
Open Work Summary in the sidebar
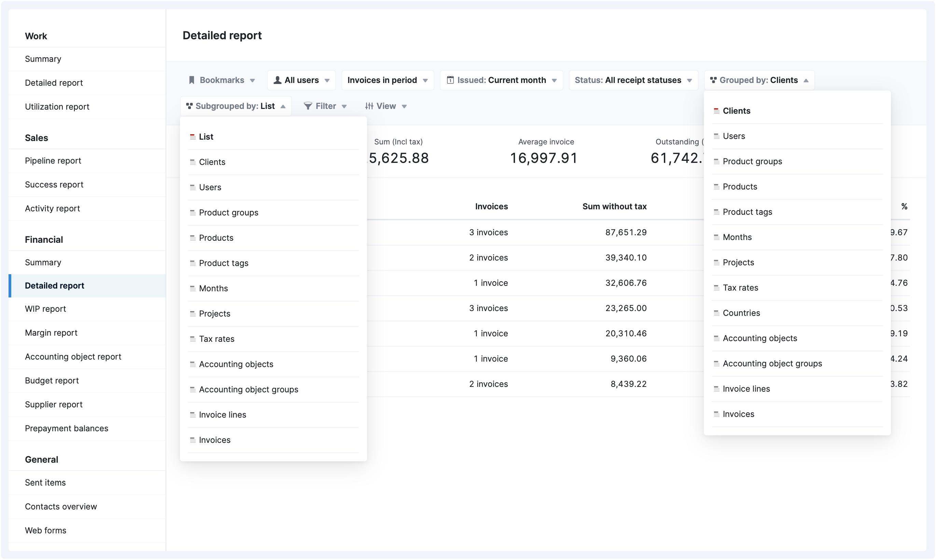click(x=87, y=59)
